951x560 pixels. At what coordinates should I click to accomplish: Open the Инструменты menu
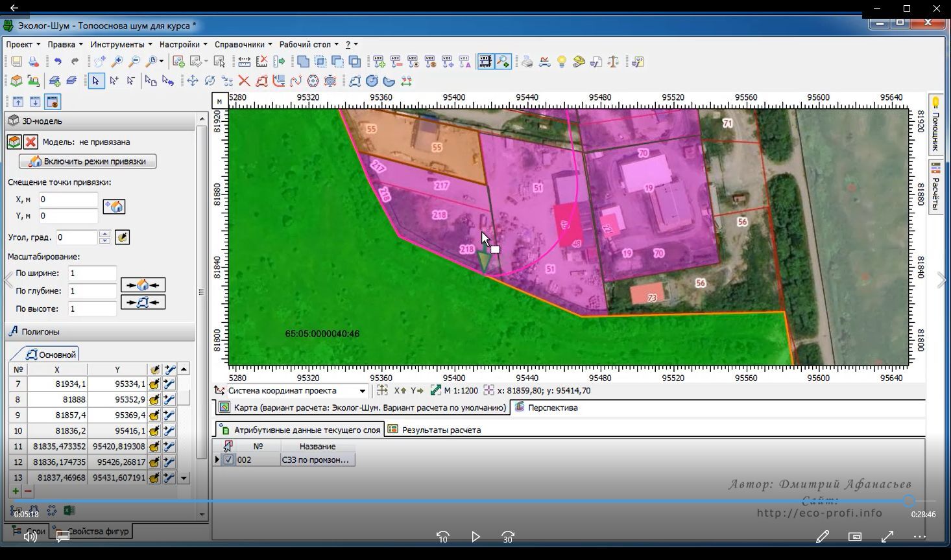(121, 45)
